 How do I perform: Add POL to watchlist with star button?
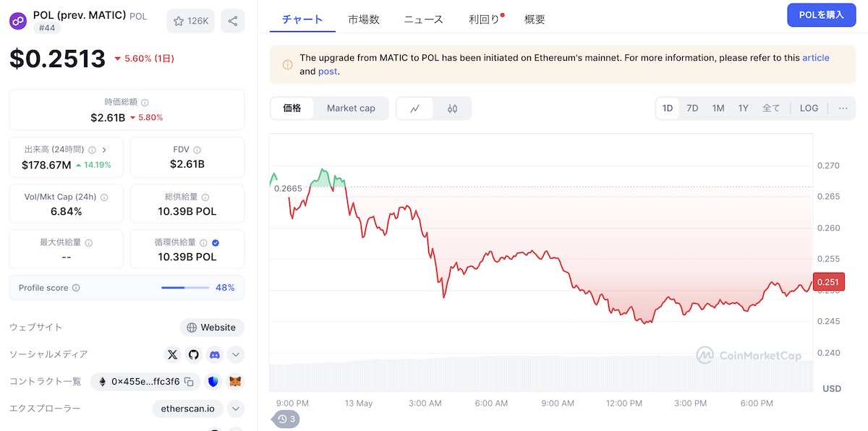(x=190, y=21)
